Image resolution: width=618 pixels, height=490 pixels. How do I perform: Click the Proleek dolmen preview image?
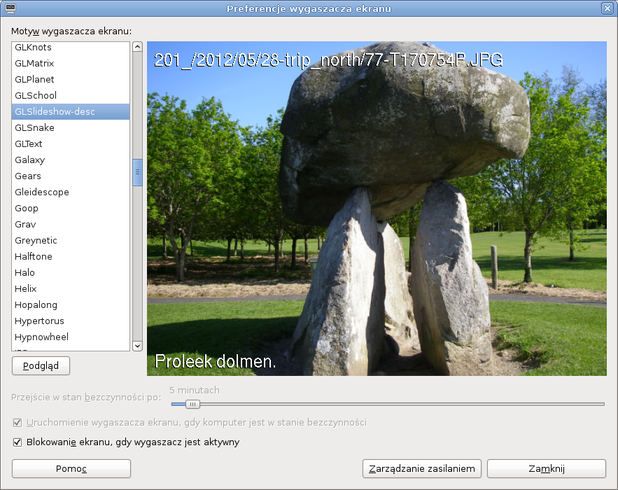click(x=377, y=208)
